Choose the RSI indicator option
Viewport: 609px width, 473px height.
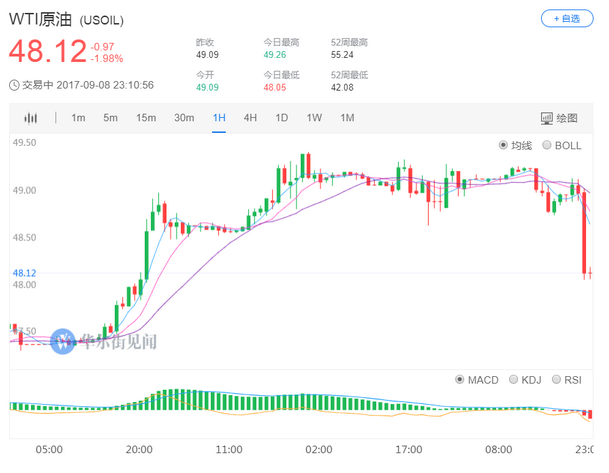pos(560,380)
